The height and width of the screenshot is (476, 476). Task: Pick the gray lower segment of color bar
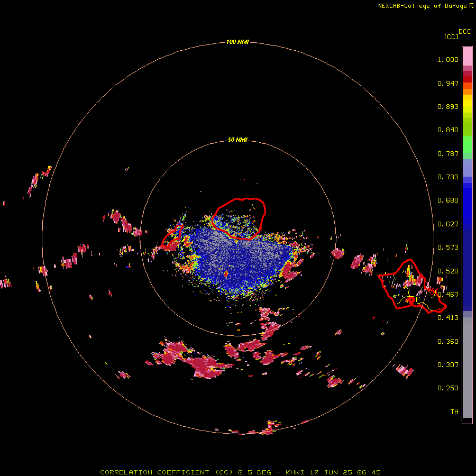click(467, 368)
